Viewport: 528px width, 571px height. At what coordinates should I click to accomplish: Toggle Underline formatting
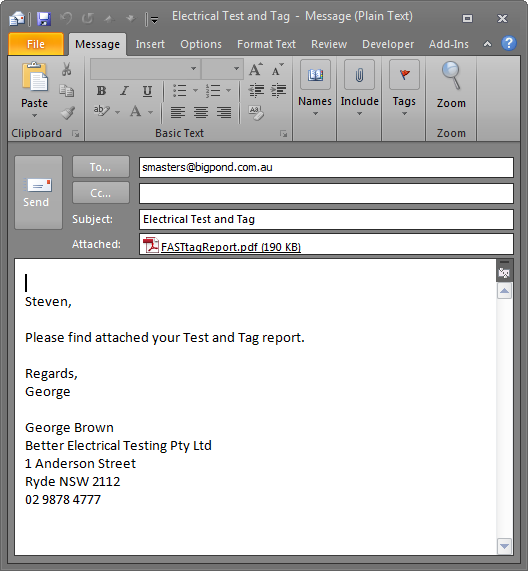point(147,91)
